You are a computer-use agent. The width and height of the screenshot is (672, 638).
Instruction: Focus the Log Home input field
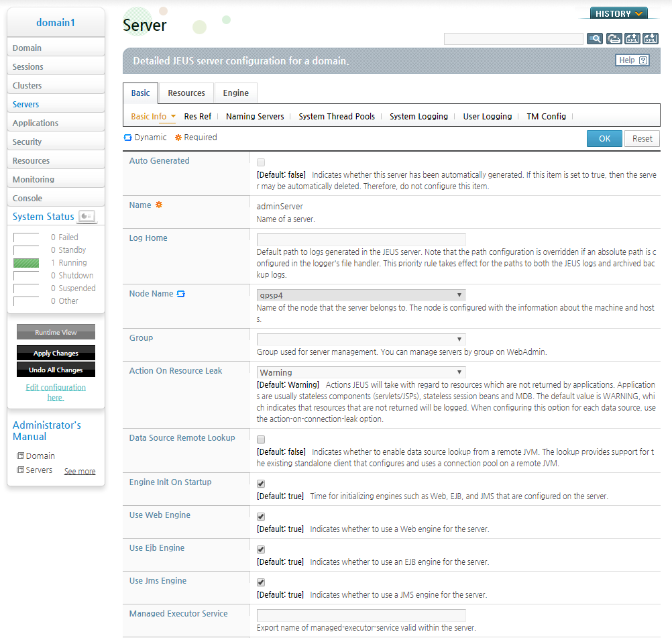[x=361, y=240]
